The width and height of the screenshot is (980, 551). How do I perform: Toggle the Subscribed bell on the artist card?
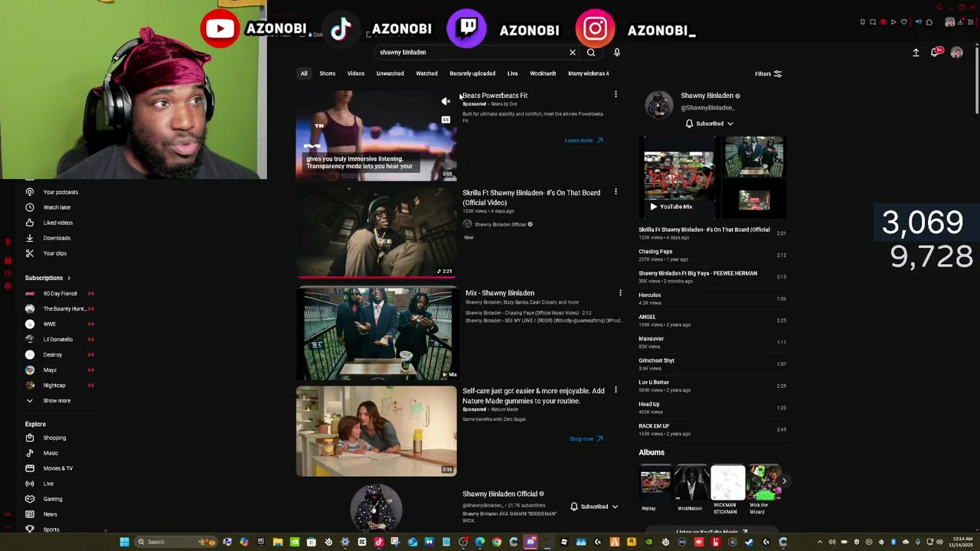coord(689,123)
